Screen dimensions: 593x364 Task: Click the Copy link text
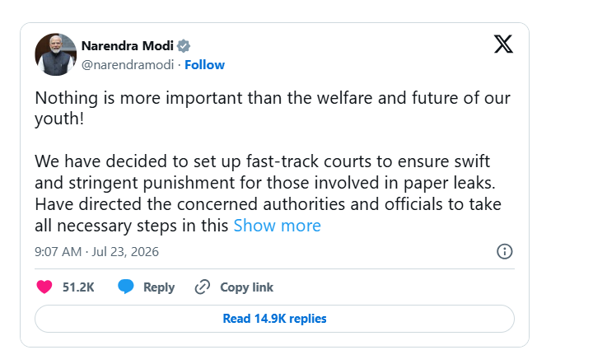[246, 287]
